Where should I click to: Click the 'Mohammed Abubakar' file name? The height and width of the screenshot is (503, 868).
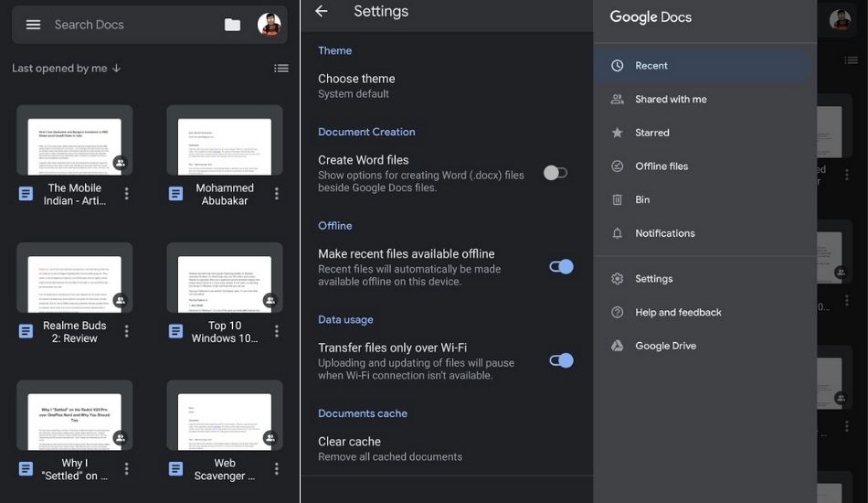225,194
